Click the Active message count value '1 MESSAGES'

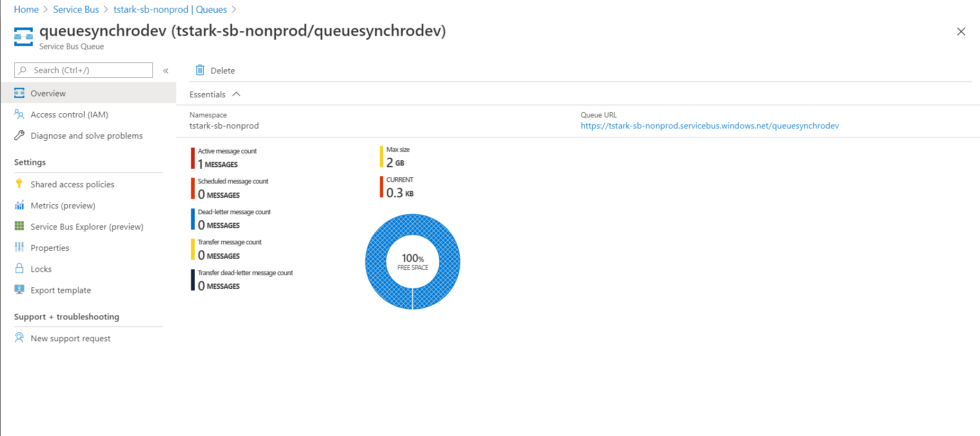click(218, 165)
